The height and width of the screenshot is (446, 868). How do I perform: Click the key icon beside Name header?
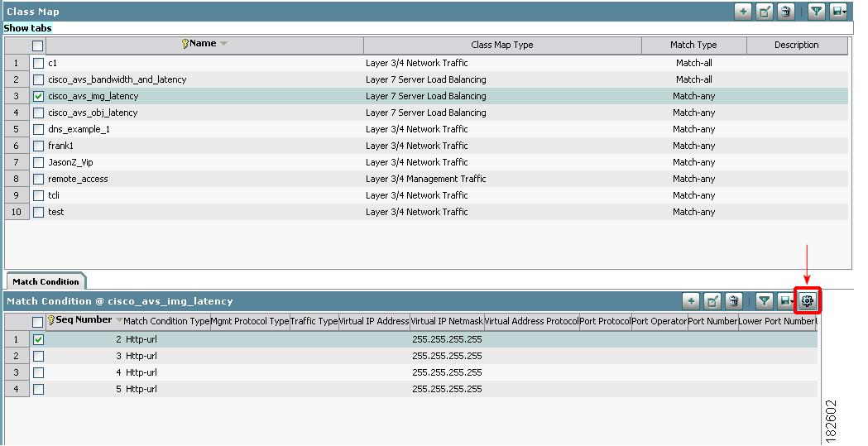[x=185, y=44]
